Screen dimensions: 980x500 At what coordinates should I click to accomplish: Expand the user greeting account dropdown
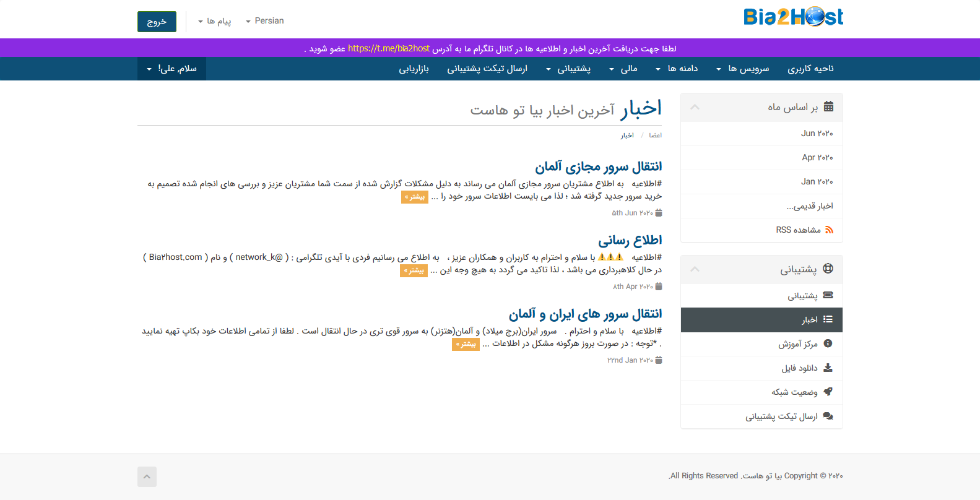pos(171,69)
